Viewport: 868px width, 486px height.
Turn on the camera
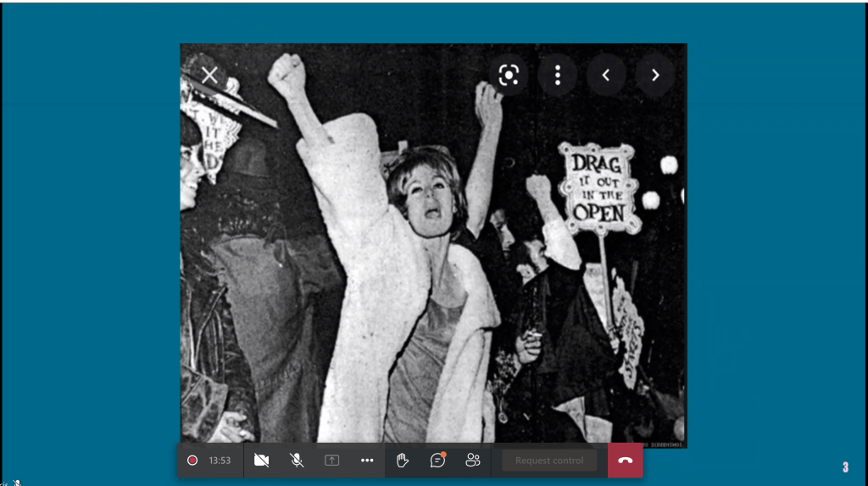[262, 461]
